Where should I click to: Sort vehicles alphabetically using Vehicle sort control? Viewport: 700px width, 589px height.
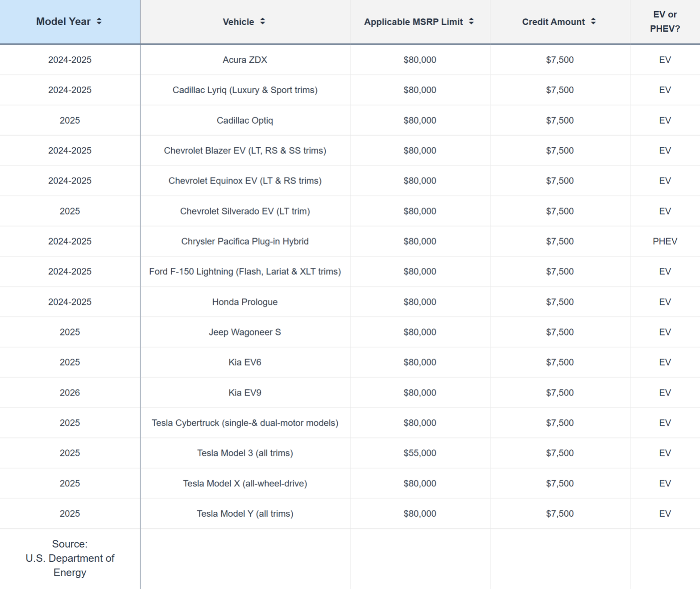point(263,21)
